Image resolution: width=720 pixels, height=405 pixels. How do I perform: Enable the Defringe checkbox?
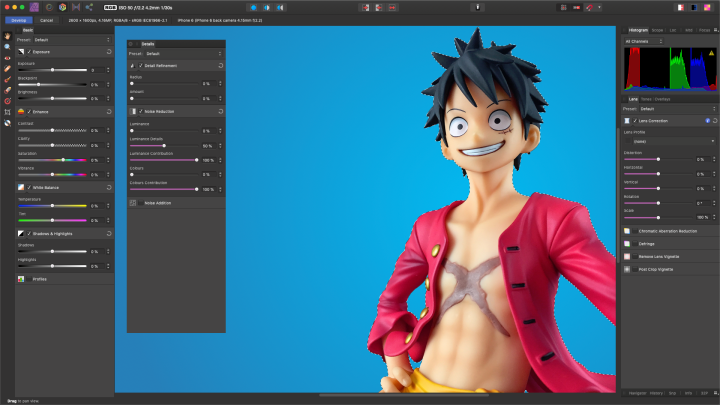coord(635,244)
